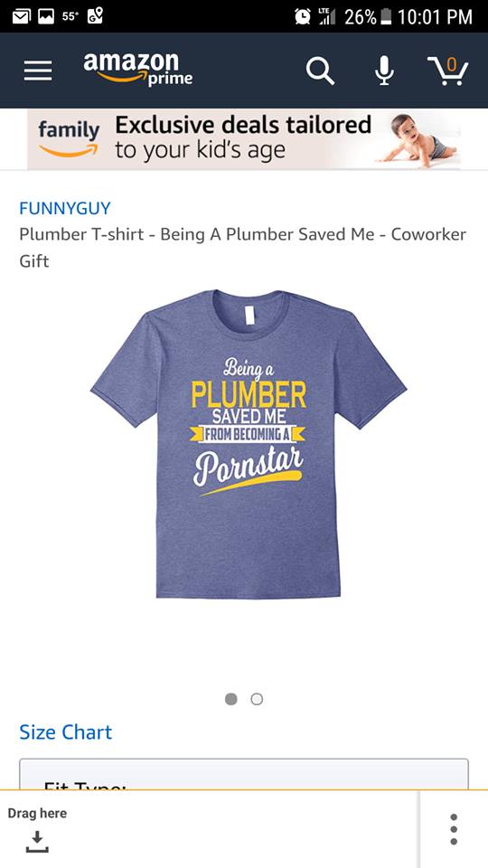Open the FUNNYGUY brand link
The width and height of the screenshot is (488, 868).
65,208
